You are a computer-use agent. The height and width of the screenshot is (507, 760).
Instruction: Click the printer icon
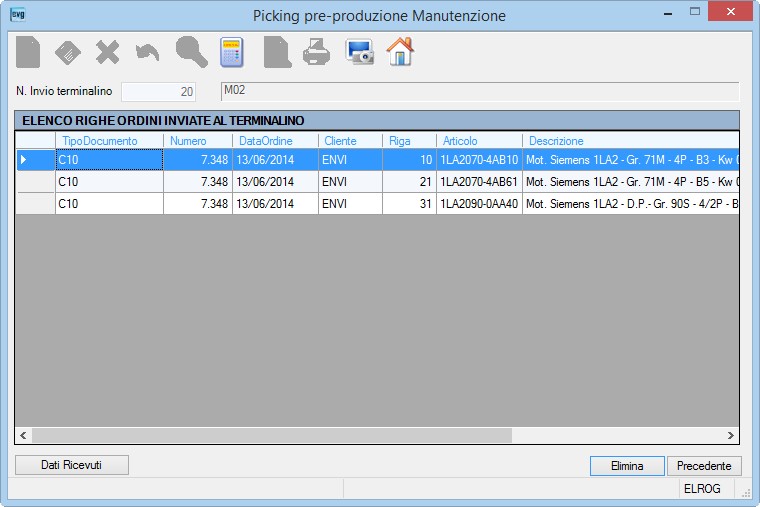click(317, 52)
